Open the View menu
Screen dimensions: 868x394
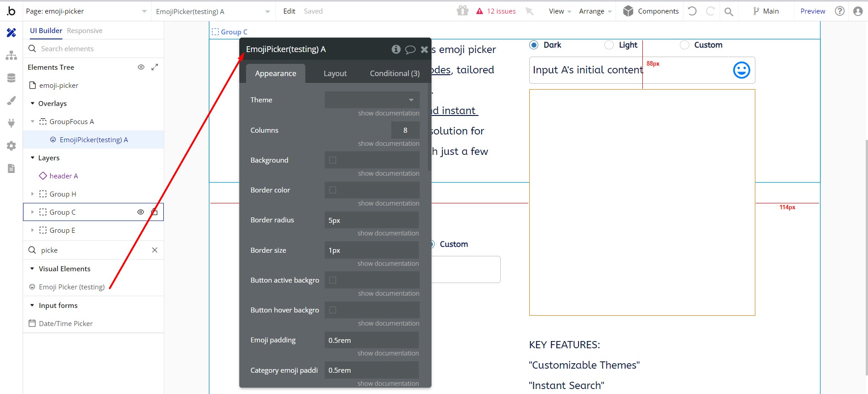click(x=560, y=11)
